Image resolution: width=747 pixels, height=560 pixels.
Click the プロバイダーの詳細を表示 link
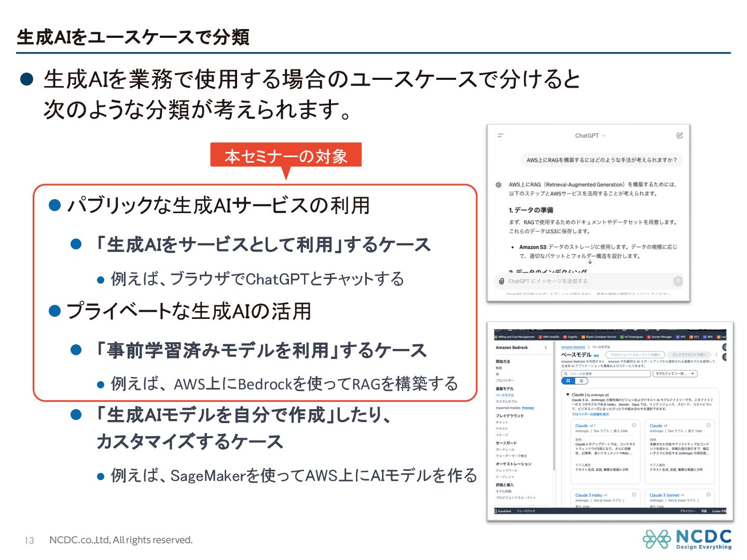[x=590, y=414]
